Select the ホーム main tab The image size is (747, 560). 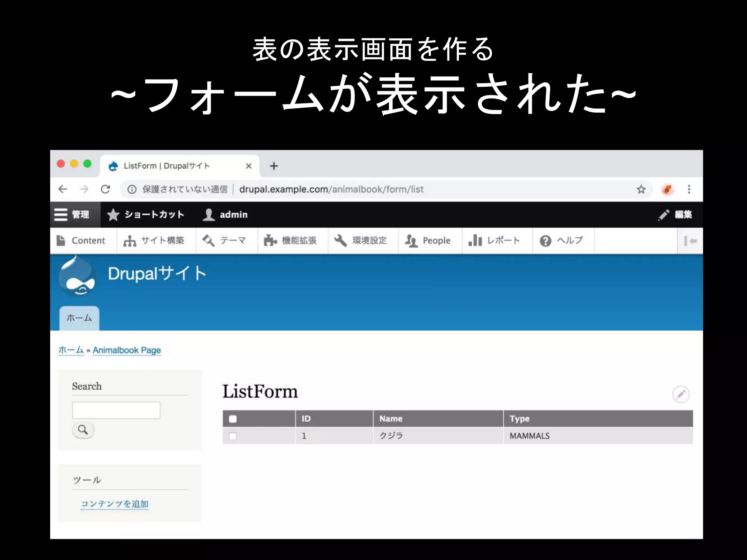79,318
